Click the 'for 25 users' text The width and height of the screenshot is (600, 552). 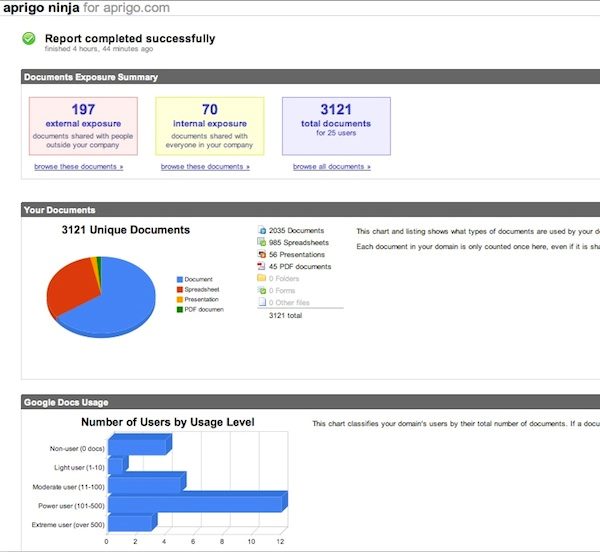(336, 133)
